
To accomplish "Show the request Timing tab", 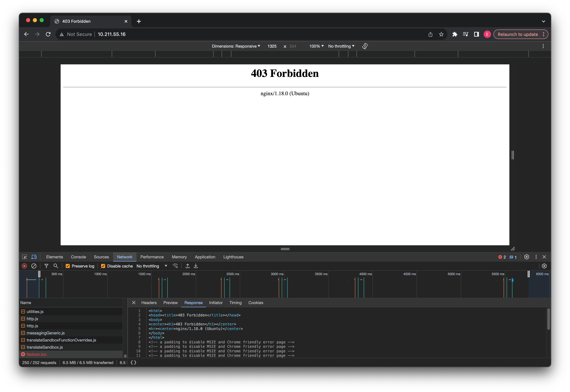I will pos(235,303).
